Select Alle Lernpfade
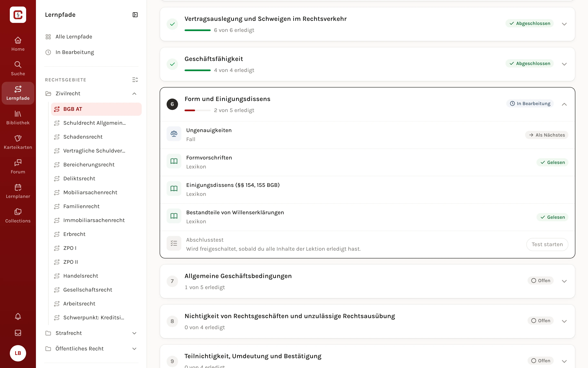Image resolution: width=588 pixels, height=368 pixels. 91,37
